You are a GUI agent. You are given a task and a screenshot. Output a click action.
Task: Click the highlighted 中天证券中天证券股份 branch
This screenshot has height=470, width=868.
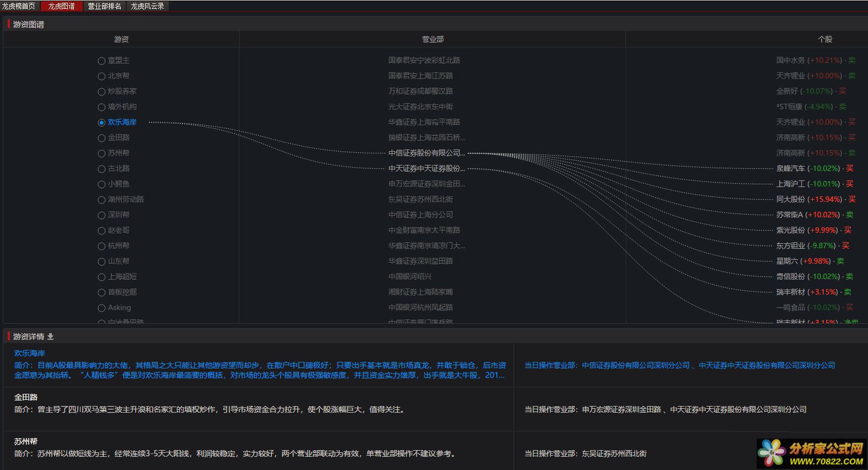(427, 168)
